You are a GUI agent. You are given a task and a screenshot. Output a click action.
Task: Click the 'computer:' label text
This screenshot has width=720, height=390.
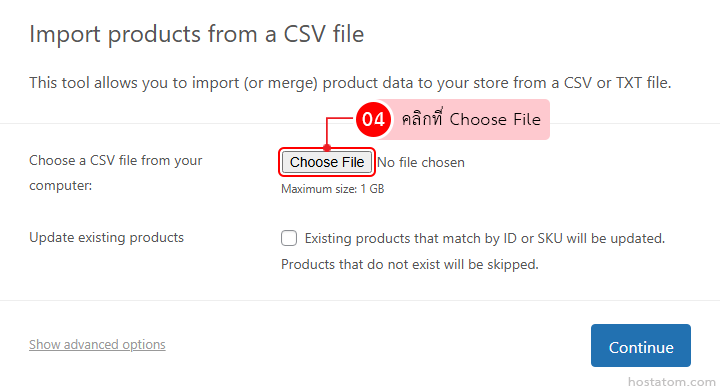(x=61, y=186)
